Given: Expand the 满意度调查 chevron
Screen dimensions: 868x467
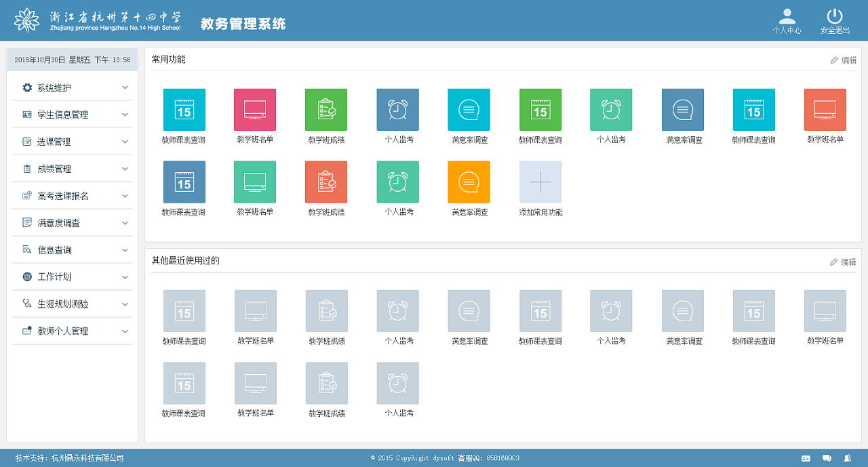Looking at the screenshot, I should pyautogui.click(x=125, y=222).
